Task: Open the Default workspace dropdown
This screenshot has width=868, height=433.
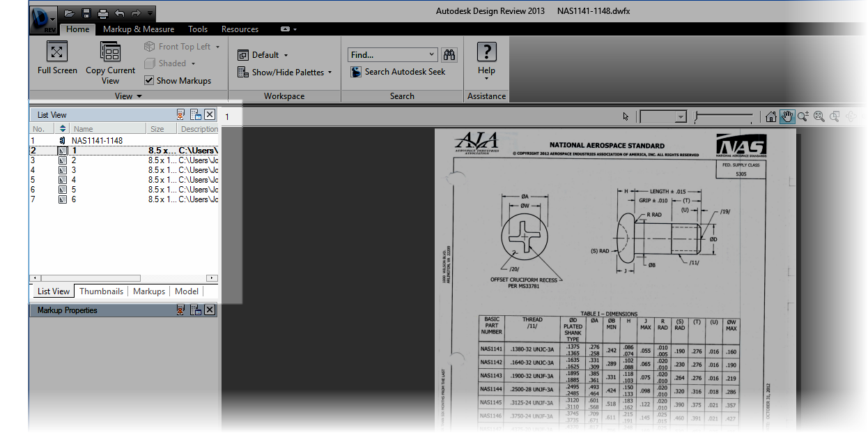Action: tap(286, 54)
